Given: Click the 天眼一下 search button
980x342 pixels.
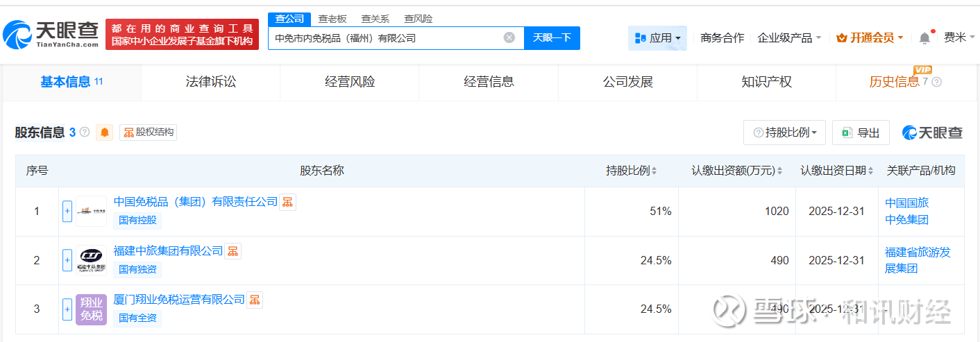Looking at the screenshot, I should point(552,38).
